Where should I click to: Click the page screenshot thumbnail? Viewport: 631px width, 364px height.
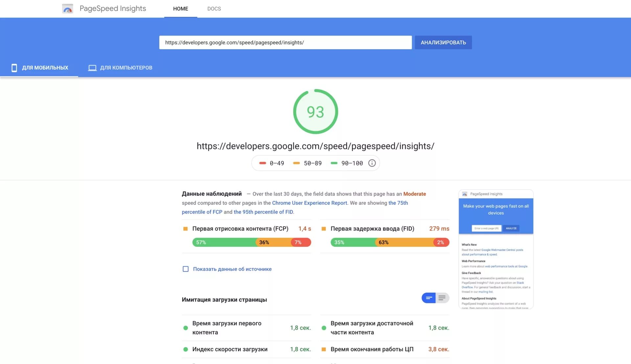click(x=496, y=249)
